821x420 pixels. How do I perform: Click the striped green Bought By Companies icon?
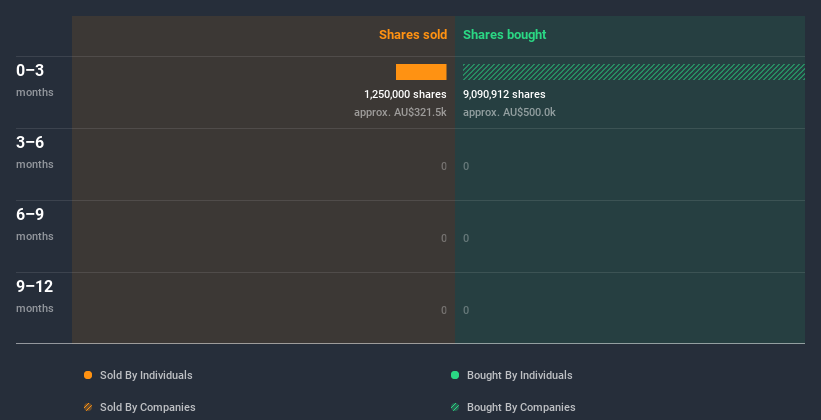pyautogui.click(x=455, y=407)
